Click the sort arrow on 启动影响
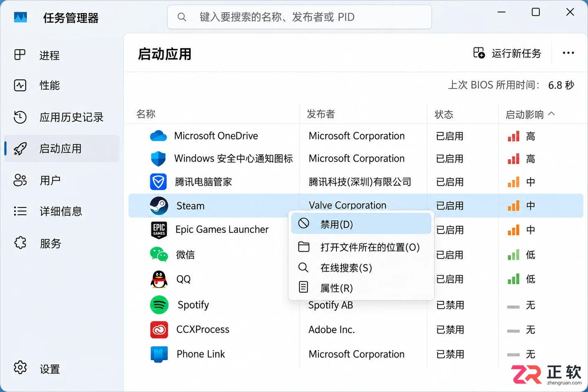The image size is (588, 392). (x=552, y=114)
